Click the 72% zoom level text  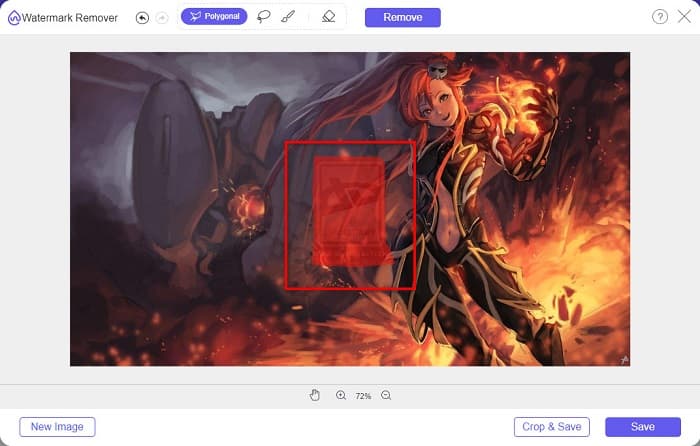click(363, 396)
